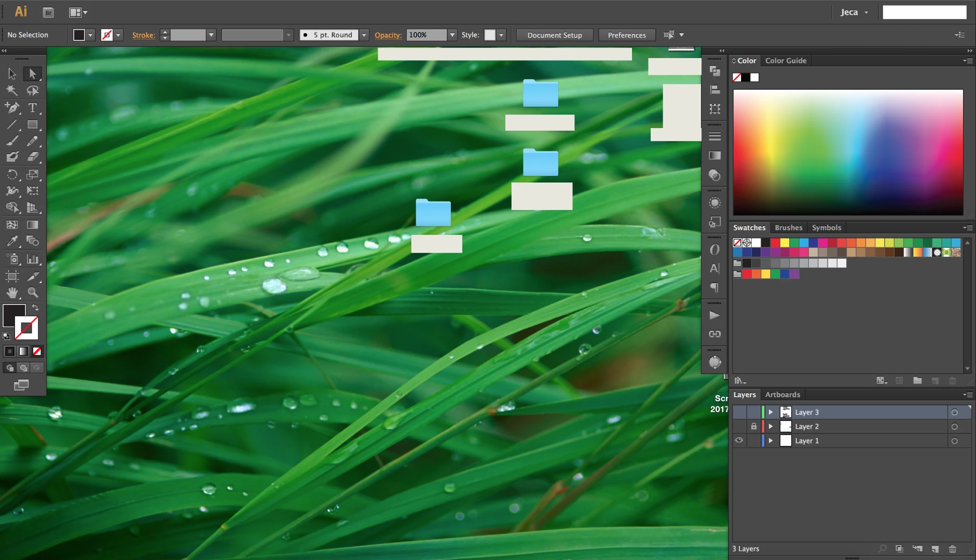
Task: Choose the Eyedropper tool
Action: (x=12, y=241)
